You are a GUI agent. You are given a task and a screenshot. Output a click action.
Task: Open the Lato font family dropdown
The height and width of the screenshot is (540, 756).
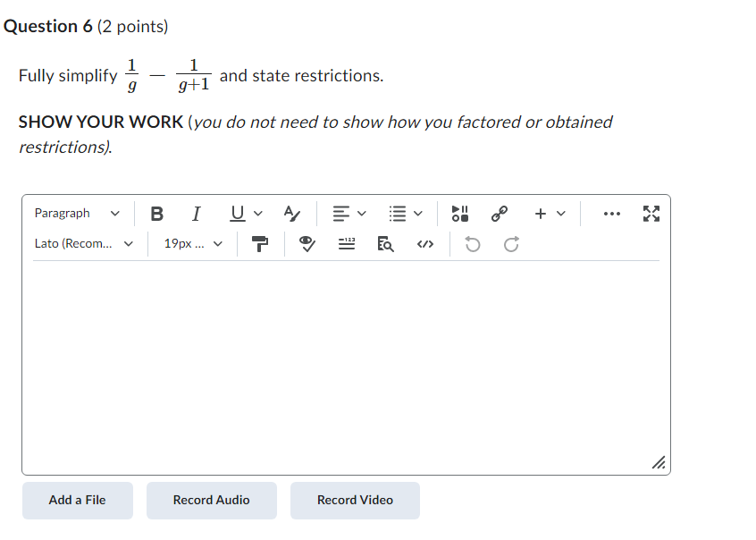pos(84,244)
